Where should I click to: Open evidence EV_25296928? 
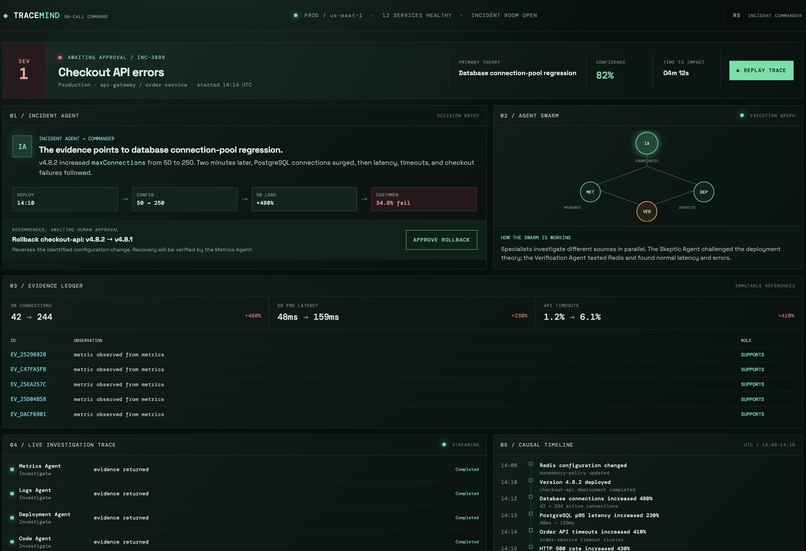click(x=28, y=355)
